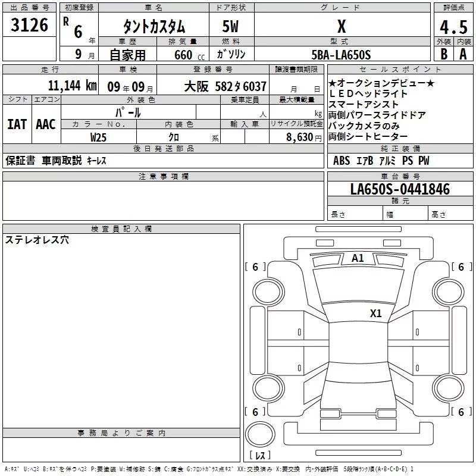This screenshot has width=476, height=476.
Task: Select the mileage 11,144 km
Action: (72, 86)
